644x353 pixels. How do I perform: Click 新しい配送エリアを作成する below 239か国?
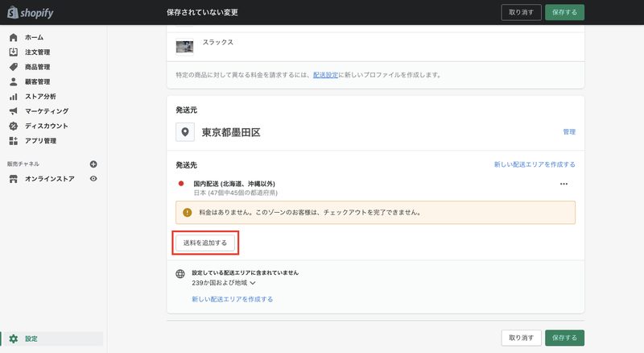click(232, 299)
